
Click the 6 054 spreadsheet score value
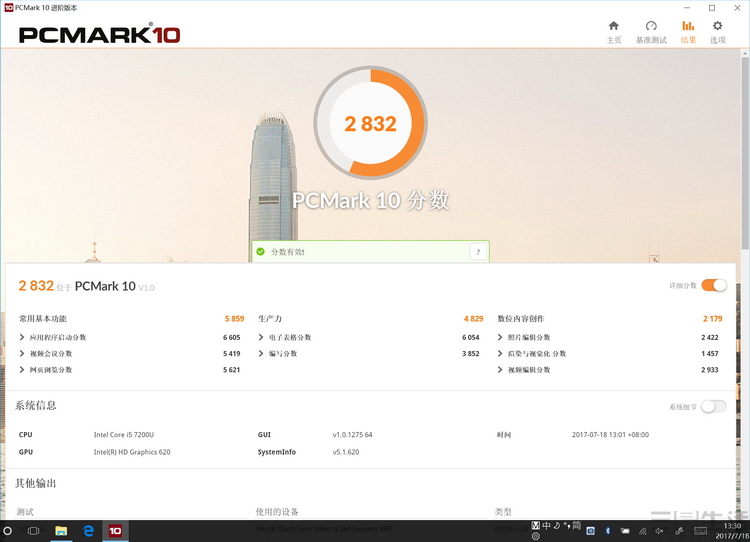pyautogui.click(x=471, y=337)
